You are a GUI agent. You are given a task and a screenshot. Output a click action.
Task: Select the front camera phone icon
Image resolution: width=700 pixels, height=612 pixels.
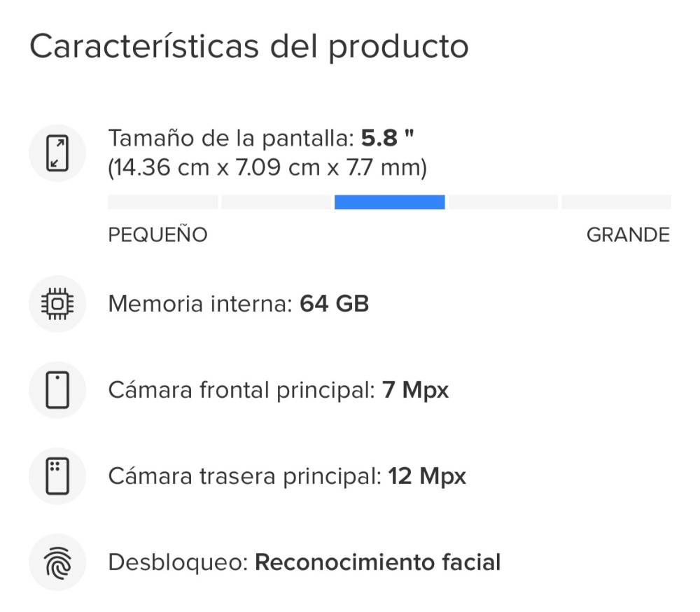coord(57,390)
